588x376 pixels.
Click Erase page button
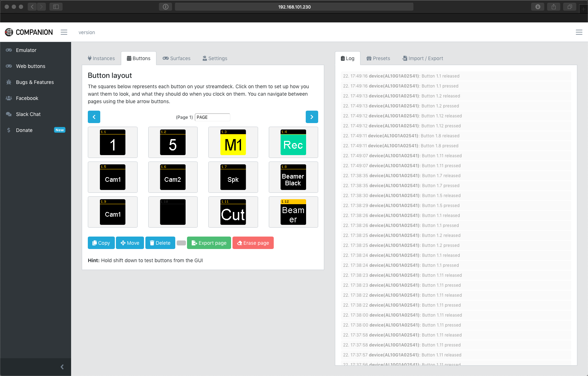(x=253, y=243)
